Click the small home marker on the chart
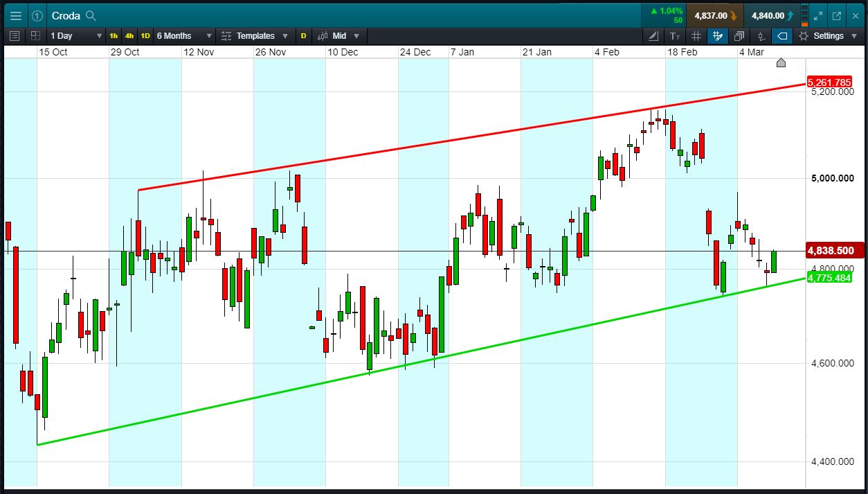868x494 pixels. [x=781, y=63]
